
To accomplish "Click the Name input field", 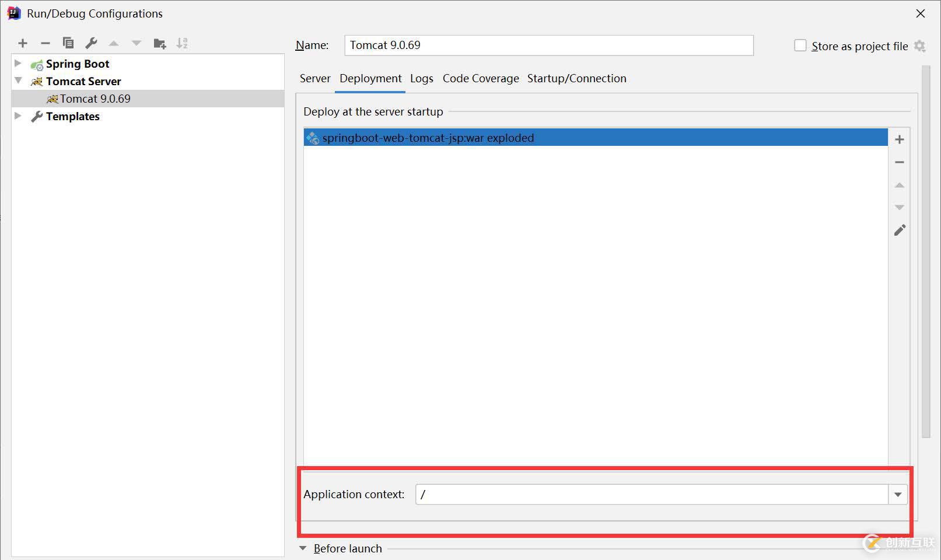I will pyautogui.click(x=549, y=45).
